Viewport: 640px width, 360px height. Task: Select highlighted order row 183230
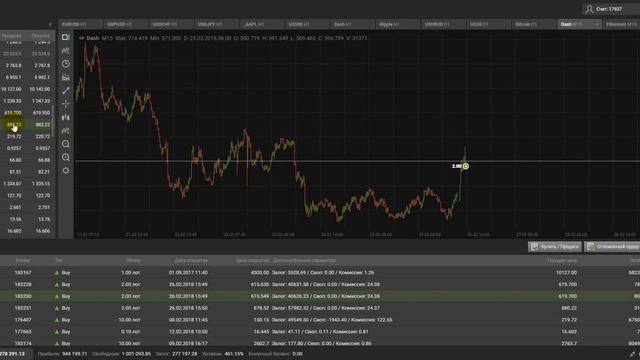(x=320, y=296)
